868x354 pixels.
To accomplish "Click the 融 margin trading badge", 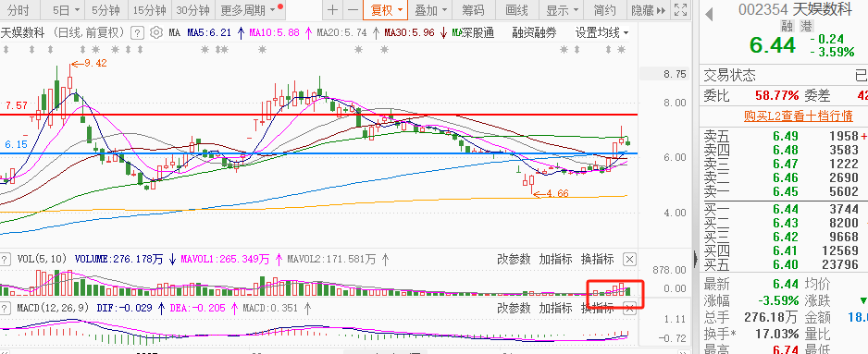I will tap(787, 26).
